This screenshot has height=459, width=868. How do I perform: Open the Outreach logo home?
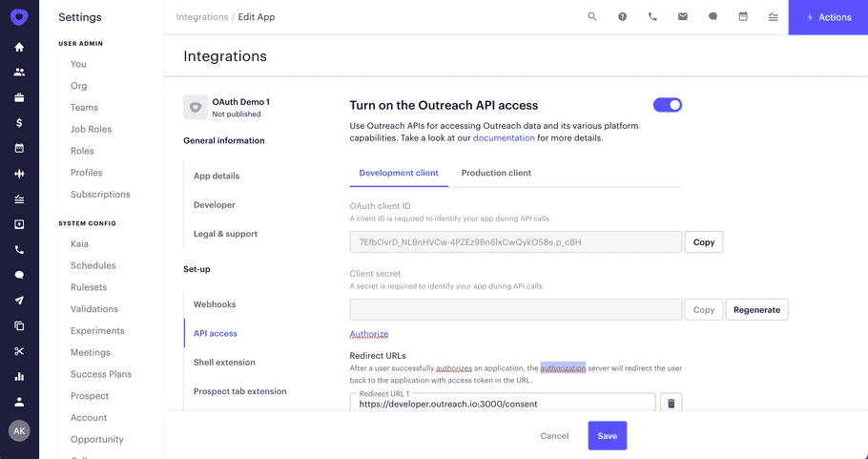tap(19, 17)
